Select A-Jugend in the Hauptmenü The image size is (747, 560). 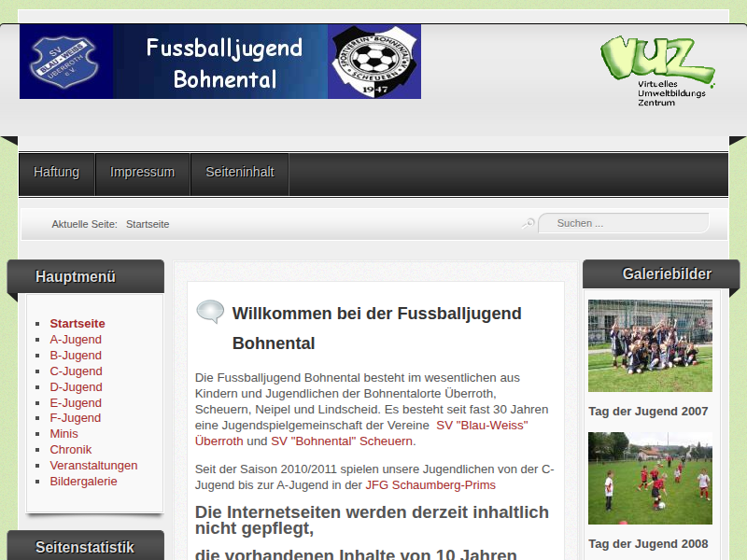pos(76,340)
